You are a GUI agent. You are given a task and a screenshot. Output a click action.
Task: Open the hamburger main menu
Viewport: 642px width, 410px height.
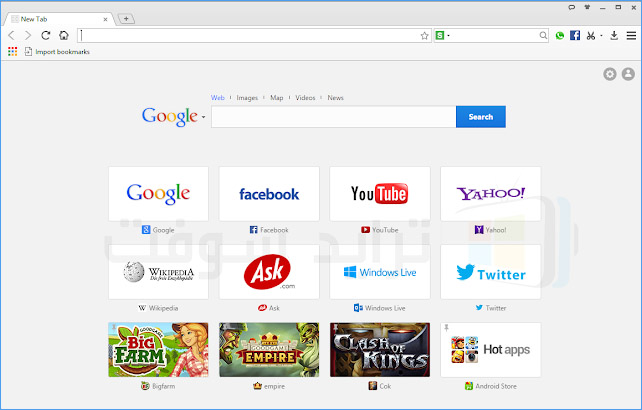point(631,36)
